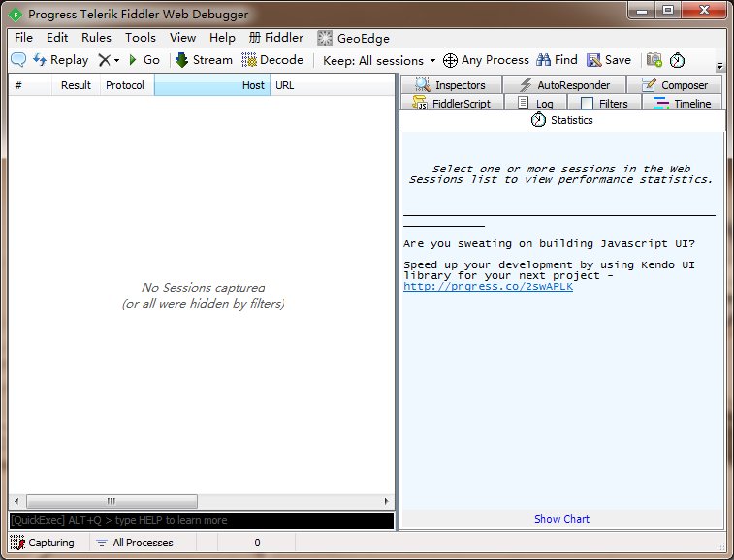Open the Tools menu
Image resolution: width=734 pixels, height=560 pixels.
coord(140,38)
